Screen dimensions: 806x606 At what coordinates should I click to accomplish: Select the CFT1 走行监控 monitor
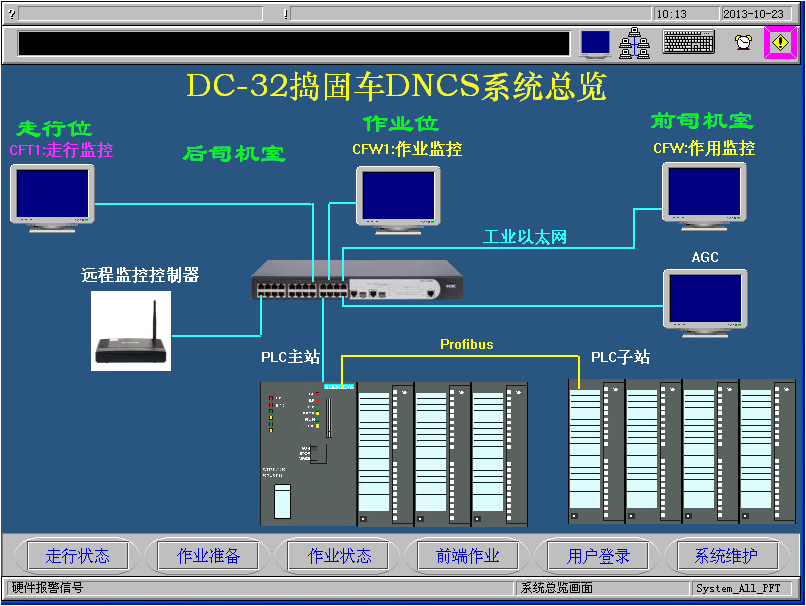52,197
